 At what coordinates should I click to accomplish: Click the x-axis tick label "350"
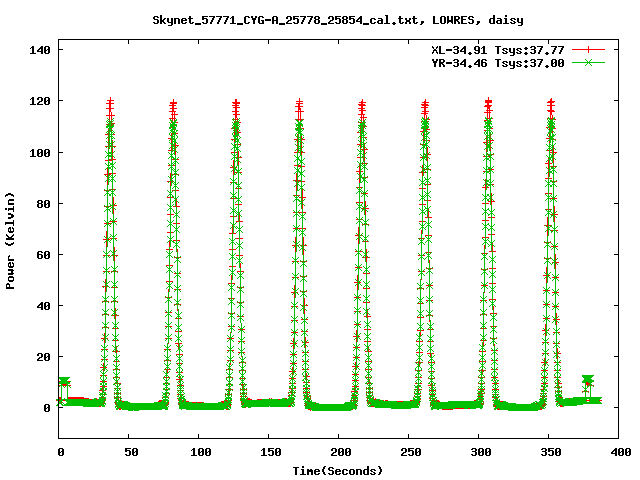(551, 452)
